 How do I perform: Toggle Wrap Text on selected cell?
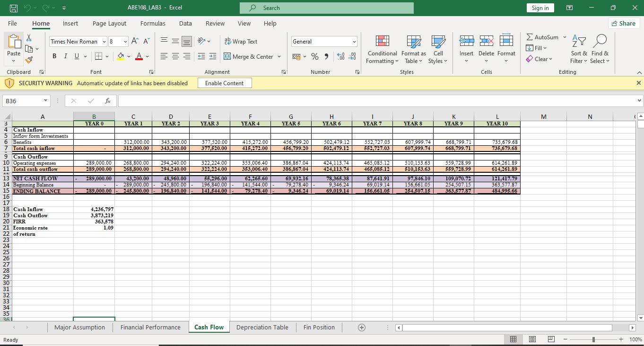click(x=241, y=42)
